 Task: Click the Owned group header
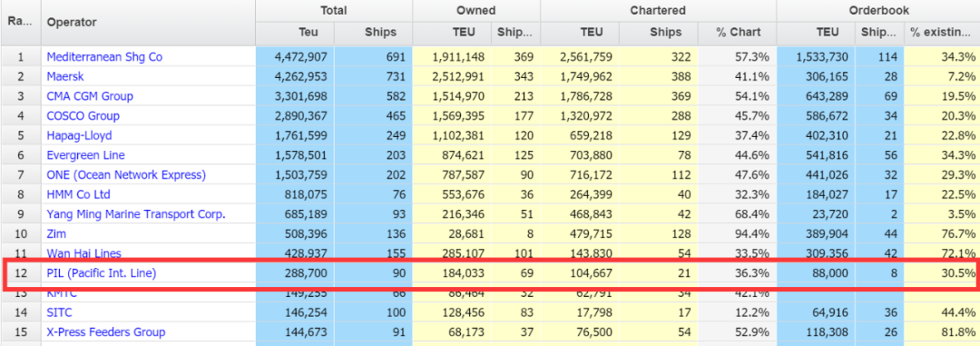476,11
